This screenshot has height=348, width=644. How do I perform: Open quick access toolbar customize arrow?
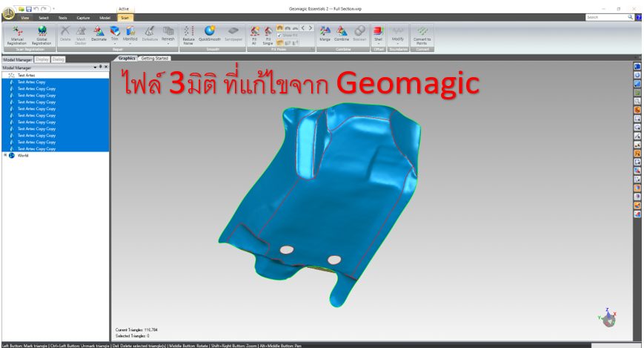point(54,9)
